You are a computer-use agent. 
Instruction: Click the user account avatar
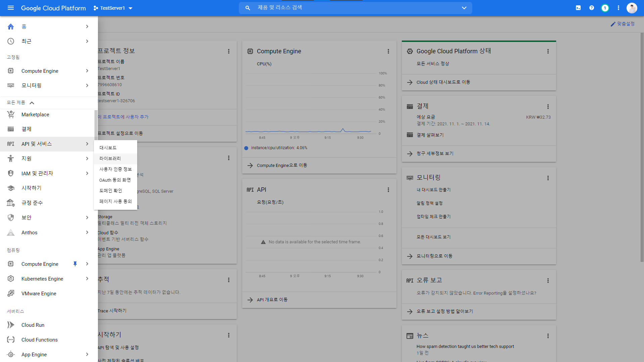coord(632,8)
